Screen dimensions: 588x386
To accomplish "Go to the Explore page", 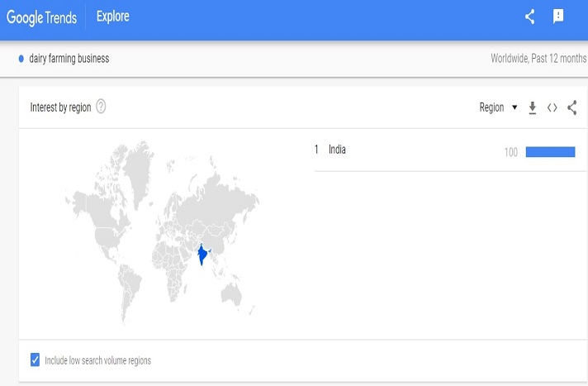I will coord(112,17).
